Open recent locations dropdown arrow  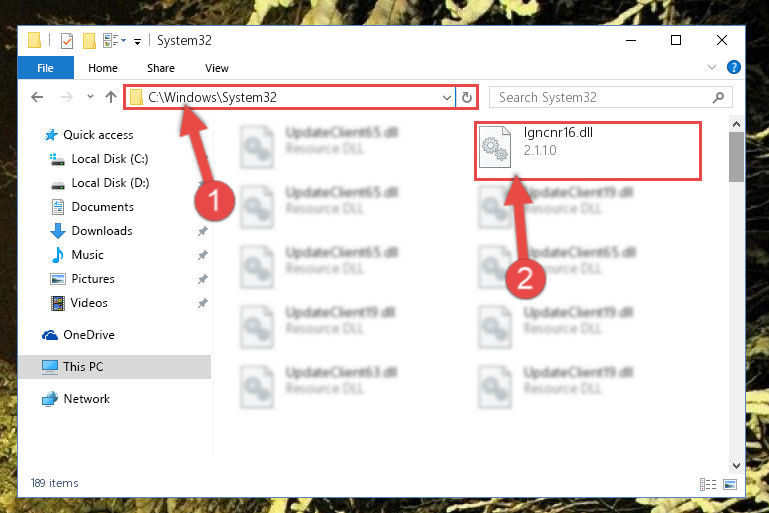click(x=90, y=97)
